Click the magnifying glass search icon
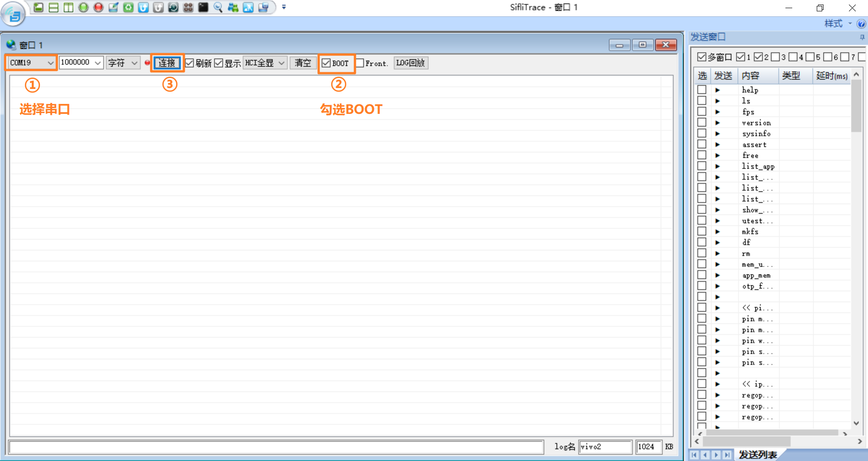Viewport: 868px width, 461px height. pos(218,7)
